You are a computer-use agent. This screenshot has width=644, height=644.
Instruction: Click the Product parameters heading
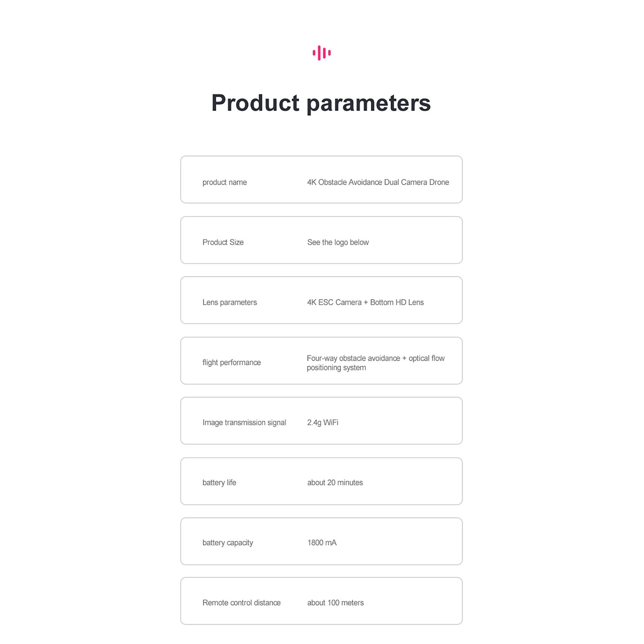point(321,103)
